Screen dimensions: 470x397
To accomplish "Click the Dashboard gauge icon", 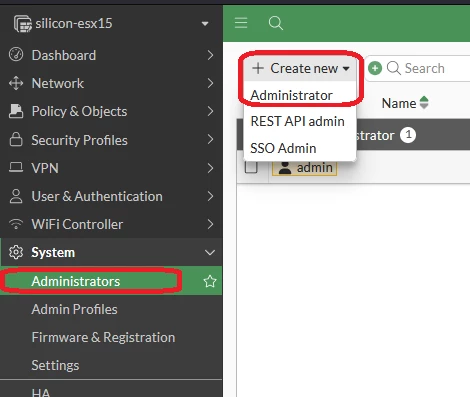I will tap(16, 55).
